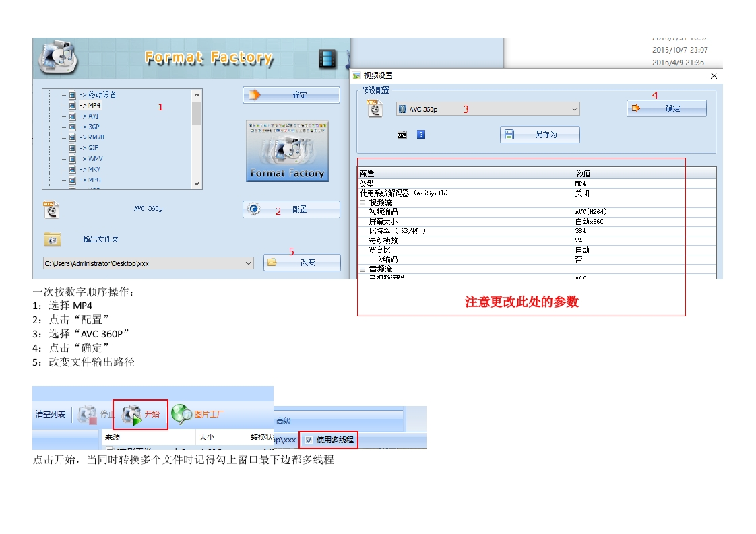Click the Format Factory preview thumbnail

tap(287, 152)
